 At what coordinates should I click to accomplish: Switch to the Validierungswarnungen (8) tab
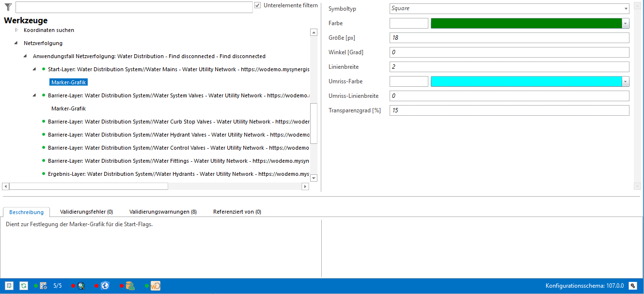tap(163, 212)
